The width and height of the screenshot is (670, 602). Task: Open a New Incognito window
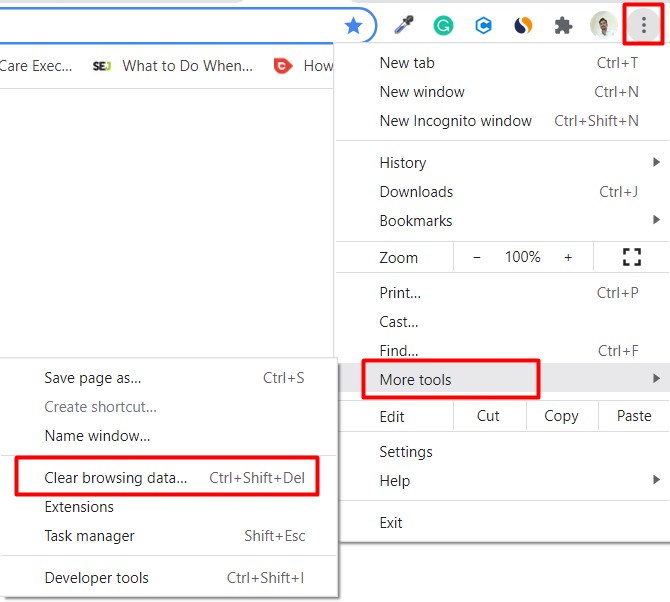pyautogui.click(x=502, y=121)
